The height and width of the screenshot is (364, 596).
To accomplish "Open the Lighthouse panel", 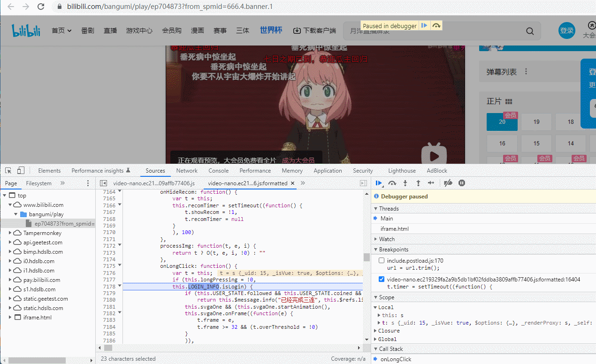I will (x=402, y=171).
